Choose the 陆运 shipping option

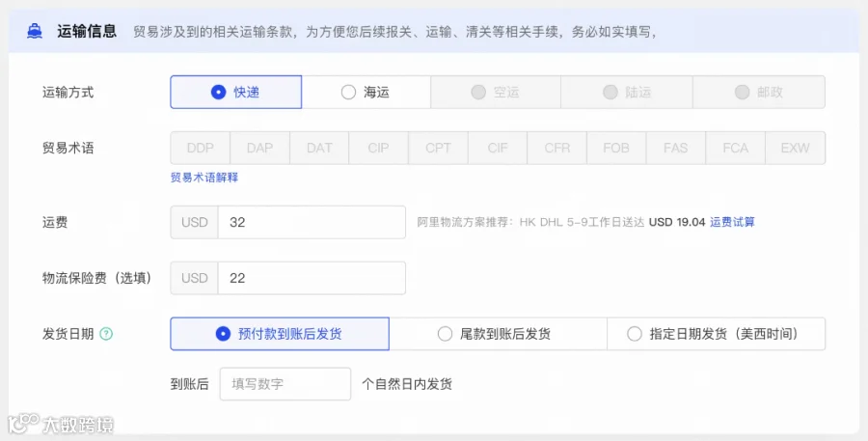(x=627, y=92)
